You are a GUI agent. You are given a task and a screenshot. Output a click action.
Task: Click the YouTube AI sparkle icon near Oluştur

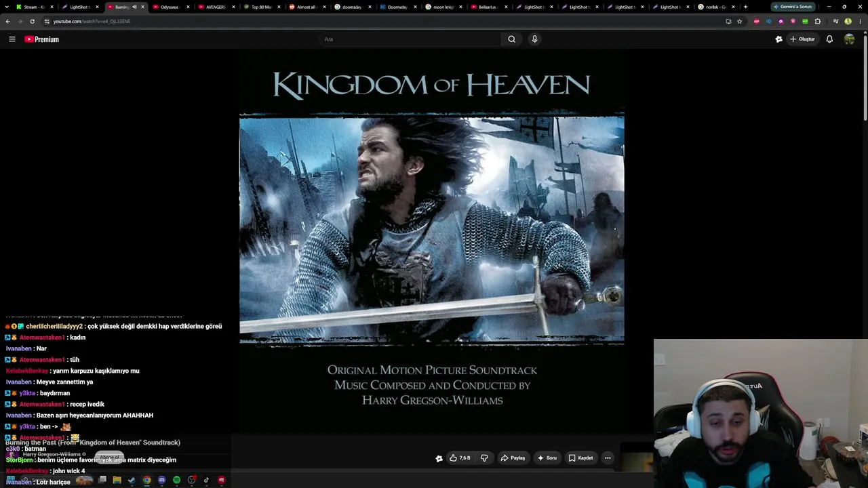(778, 39)
